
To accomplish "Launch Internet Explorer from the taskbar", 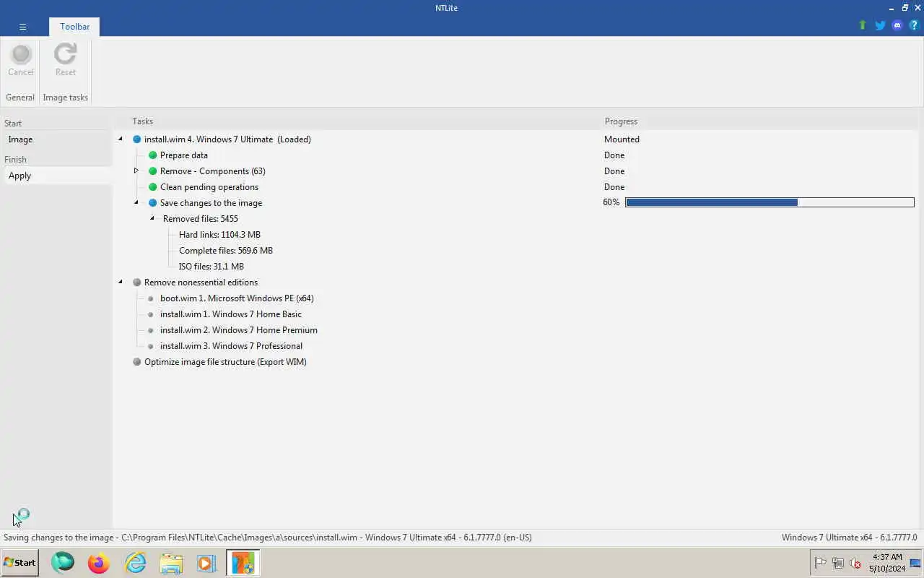I will [x=135, y=562].
